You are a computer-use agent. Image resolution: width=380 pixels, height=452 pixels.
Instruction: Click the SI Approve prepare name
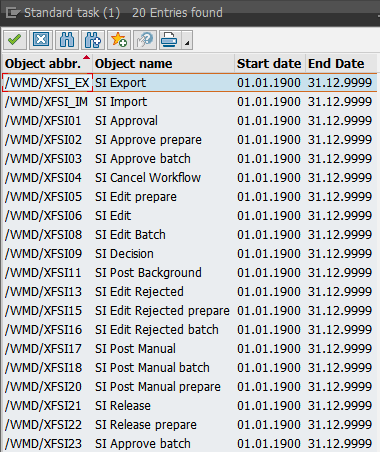(x=148, y=140)
